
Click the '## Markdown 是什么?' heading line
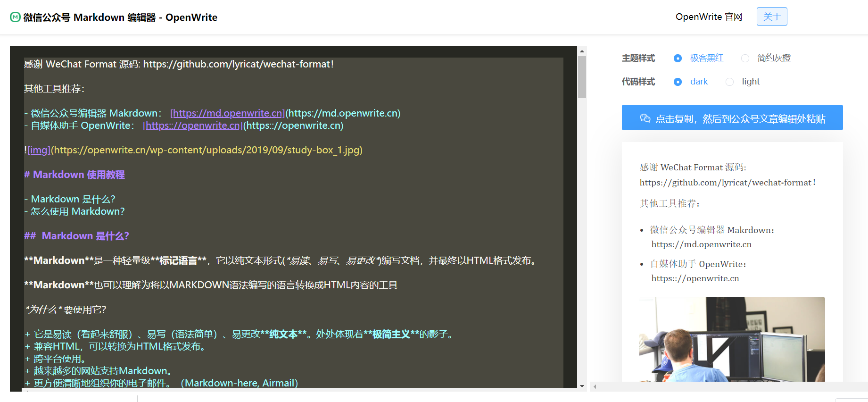76,236
